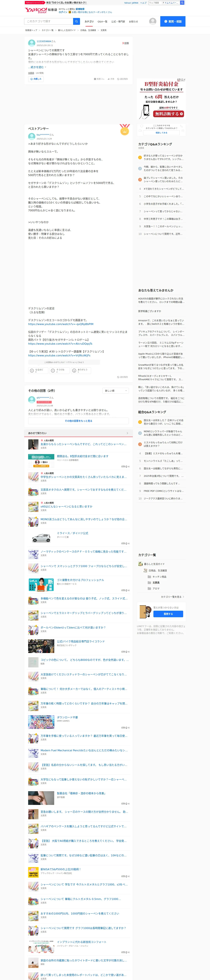Open ゴミ屋敷を片付けるプロフェッショナル ad
This screenshot has height=980, width=210.
pyautogui.click(x=80, y=580)
